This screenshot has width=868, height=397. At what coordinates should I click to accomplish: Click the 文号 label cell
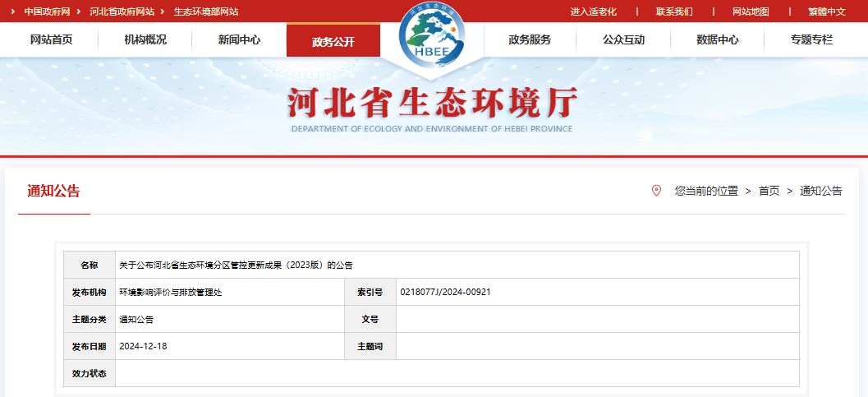[370, 320]
